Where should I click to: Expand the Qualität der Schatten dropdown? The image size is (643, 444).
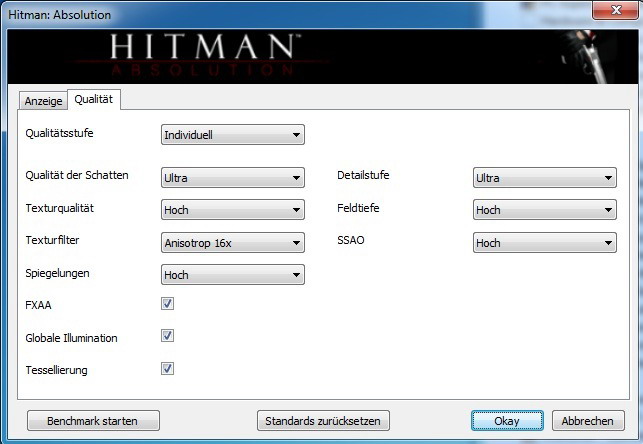(x=233, y=178)
